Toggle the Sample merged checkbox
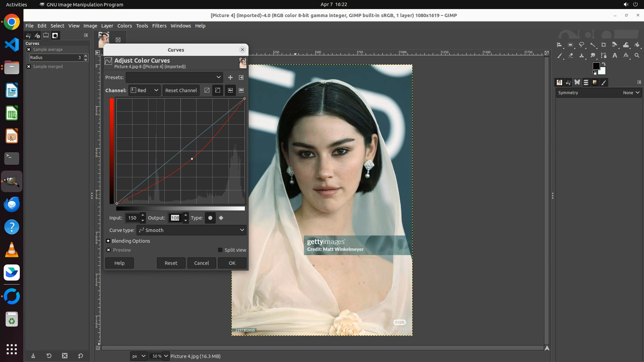Viewport: 644px width, 362px height. point(29,67)
